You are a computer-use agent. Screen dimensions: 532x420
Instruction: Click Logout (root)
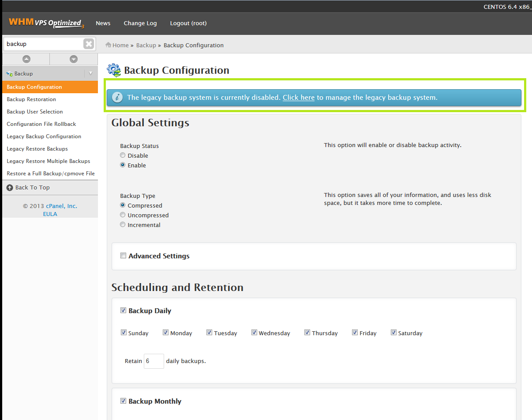pos(188,23)
